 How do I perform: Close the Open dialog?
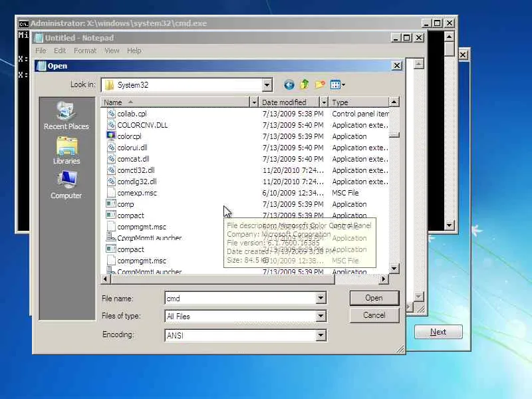[397, 65]
